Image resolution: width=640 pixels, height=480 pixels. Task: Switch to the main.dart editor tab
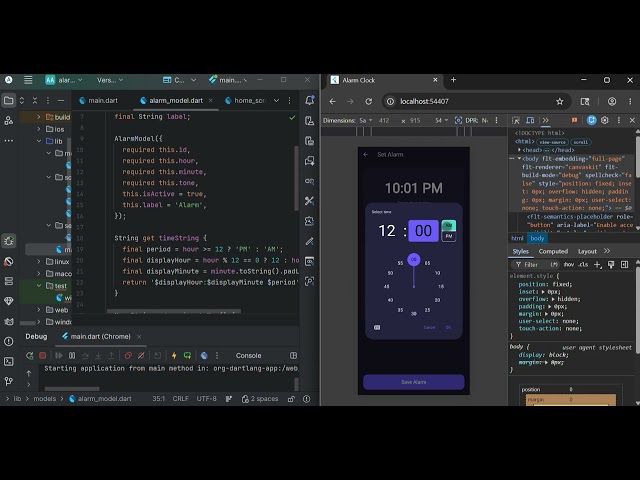point(98,100)
